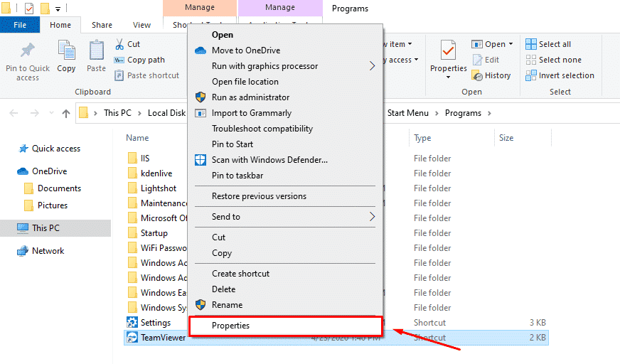Click Copy path in Clipboard group

tap(145, 60)
